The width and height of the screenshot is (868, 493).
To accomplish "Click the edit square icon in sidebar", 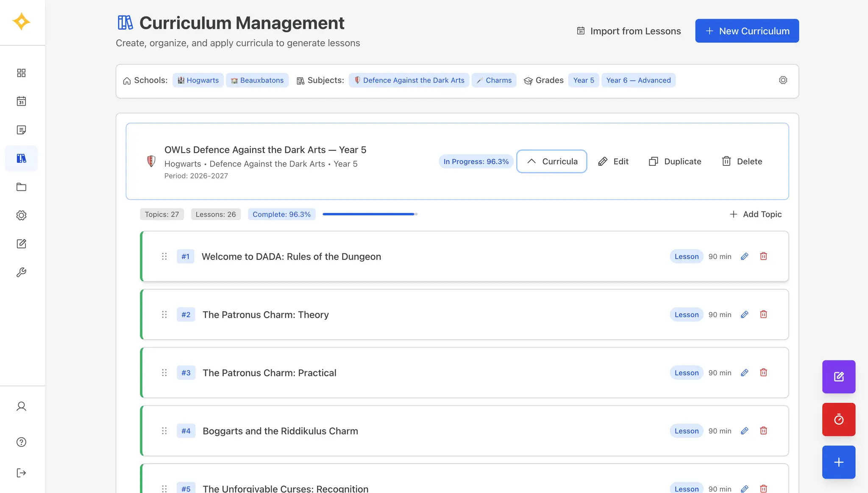I will 21,244.
